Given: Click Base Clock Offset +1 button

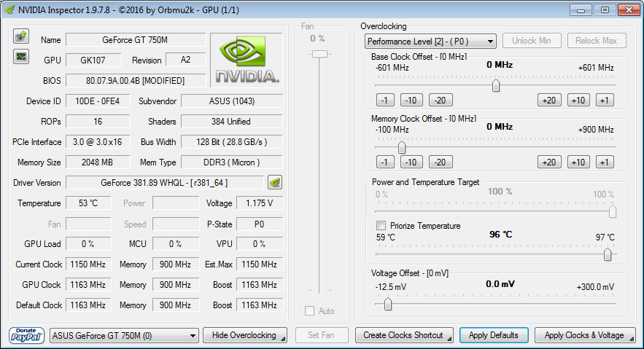Looking at the screenshot, I should pos(605,100).
